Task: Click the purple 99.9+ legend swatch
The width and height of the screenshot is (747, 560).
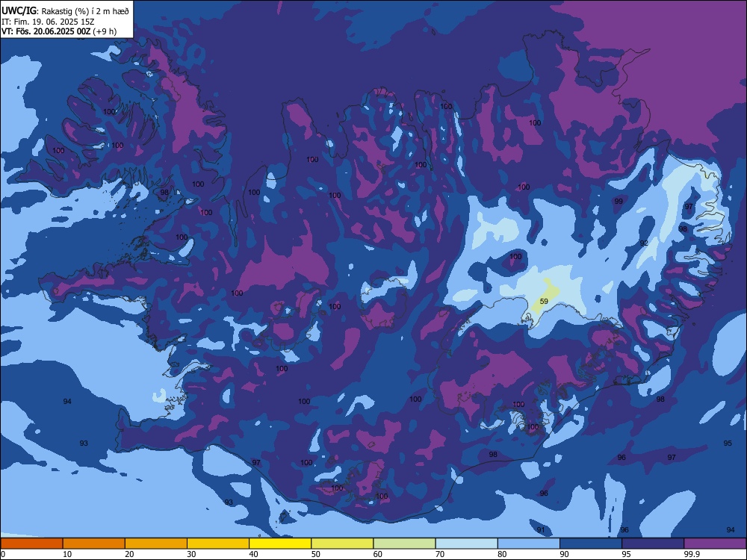Action: [x=715, y=544]
